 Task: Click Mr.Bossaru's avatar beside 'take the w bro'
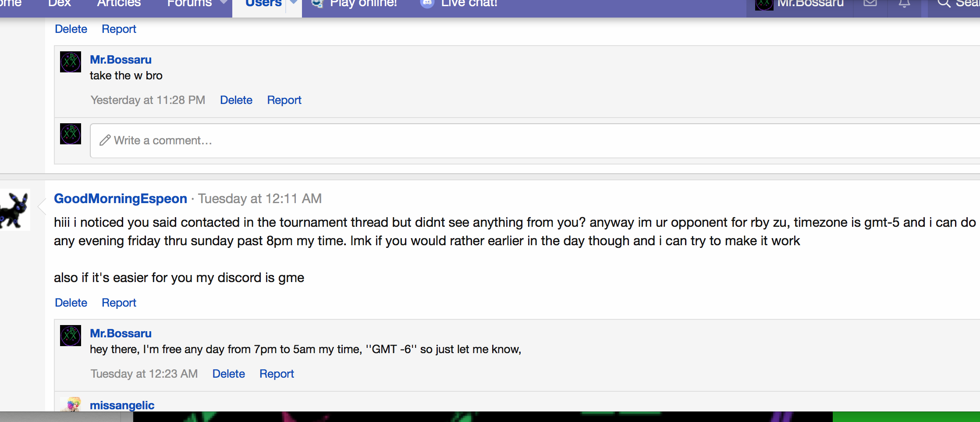pos(71,62)
